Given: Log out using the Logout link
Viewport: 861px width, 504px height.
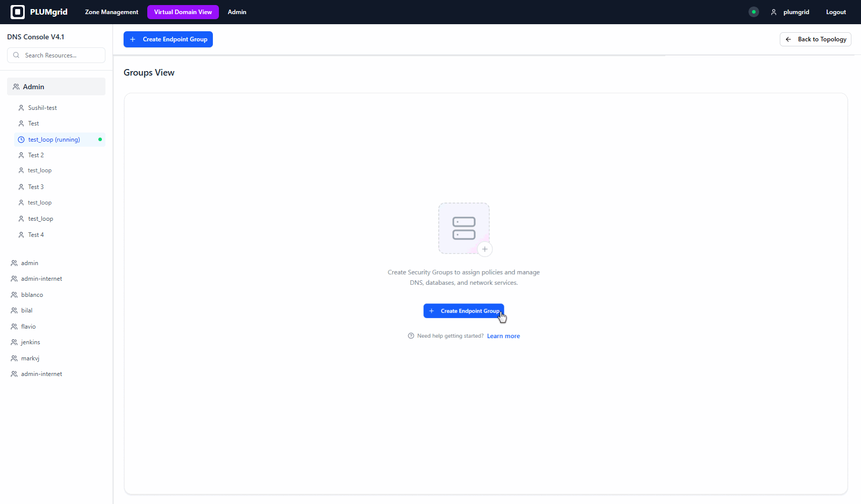Looking at the screenshot, I should coord(836,12).
